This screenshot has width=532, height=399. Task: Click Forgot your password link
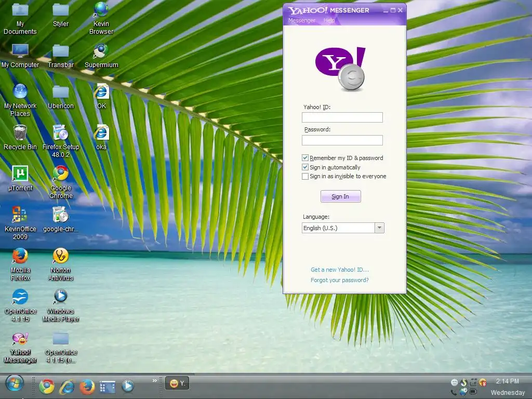pyautogui.click(x=340, y=280)
